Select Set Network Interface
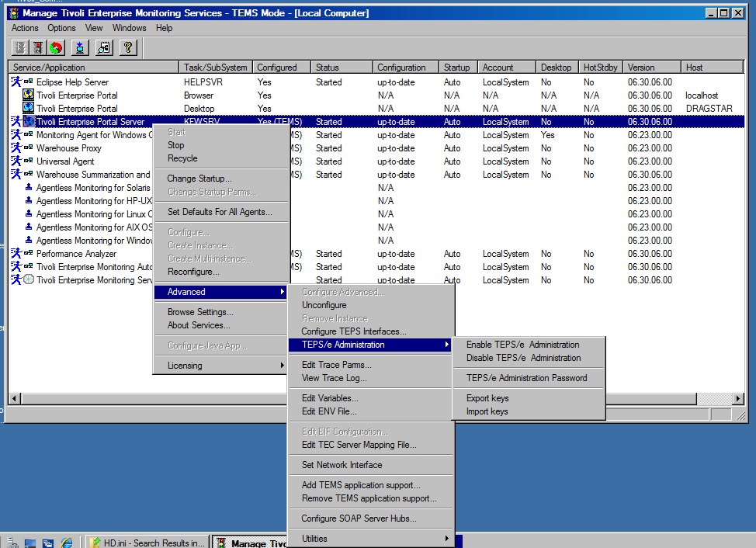This screenshot has width=756, height=548. [371, 465]
